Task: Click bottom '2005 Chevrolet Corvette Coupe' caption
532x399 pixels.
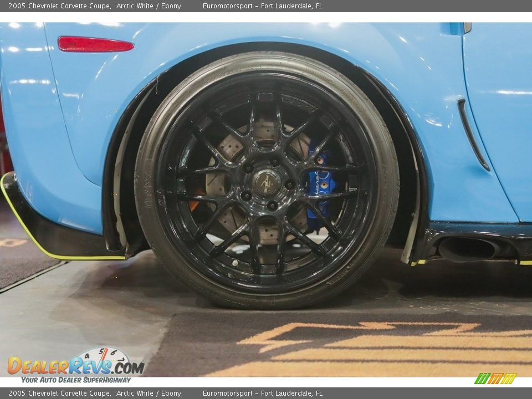Action: (x=59, y=393)
